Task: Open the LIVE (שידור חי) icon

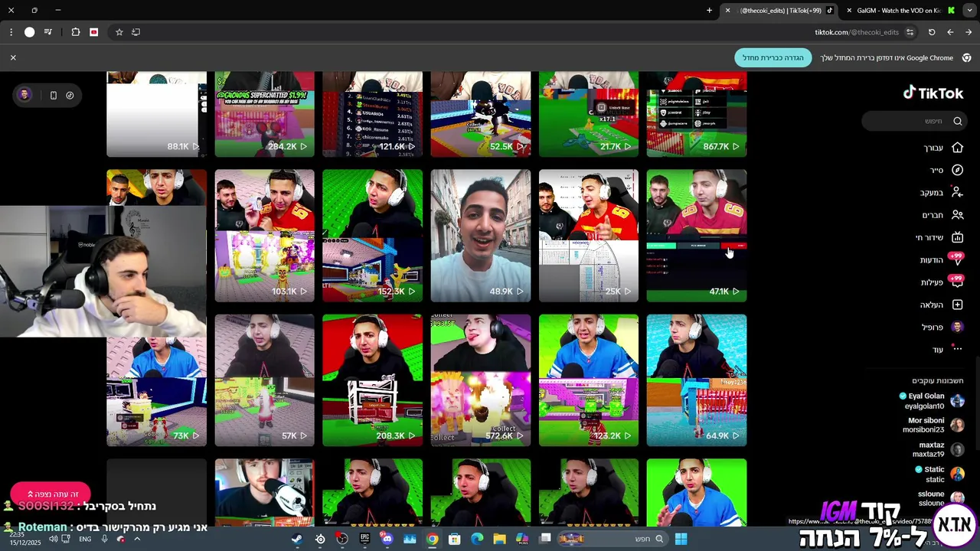Action: [x=957, y=237]
